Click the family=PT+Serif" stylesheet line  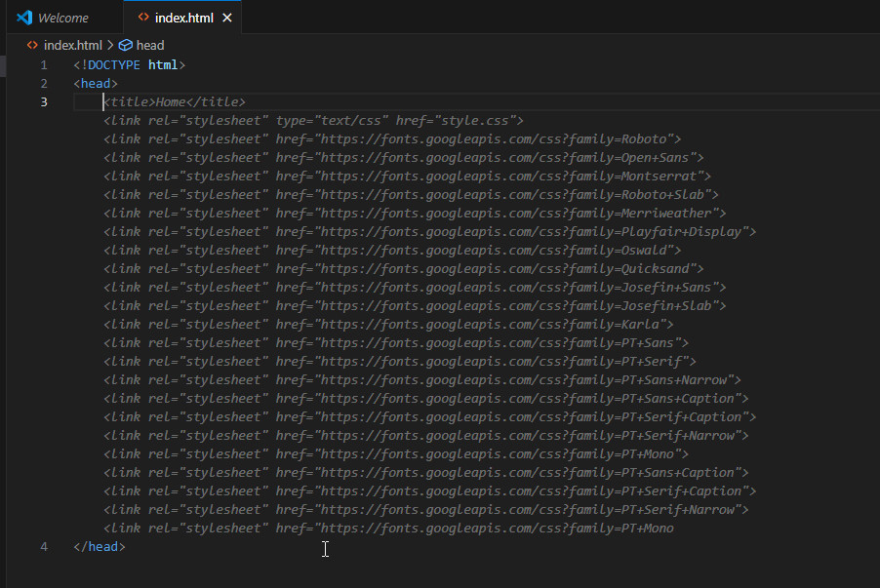pyautogui.click(x=400, y=362)
